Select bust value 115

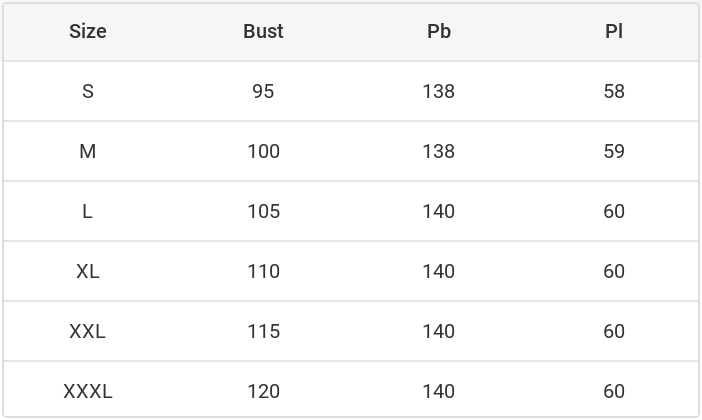[263, 331]
